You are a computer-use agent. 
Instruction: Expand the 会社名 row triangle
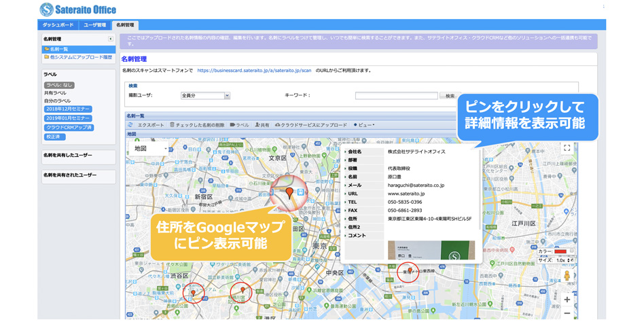click(x=346, y=152)
